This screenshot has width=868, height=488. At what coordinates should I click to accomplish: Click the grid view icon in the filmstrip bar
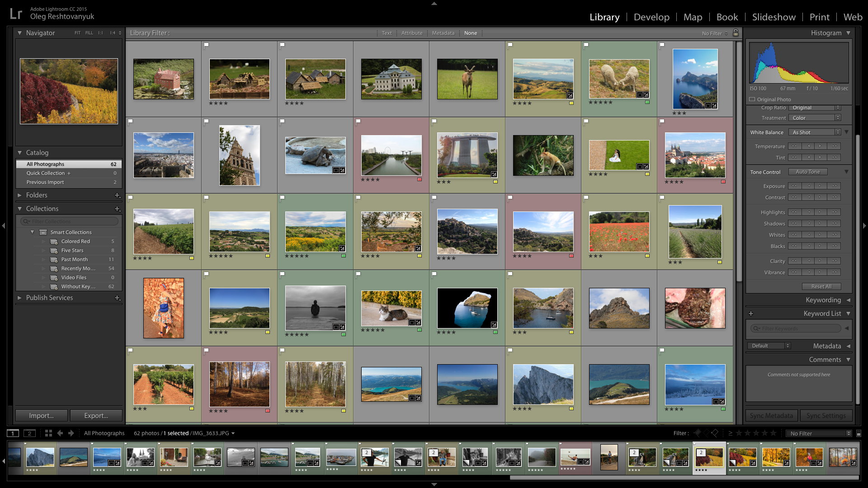48,433
